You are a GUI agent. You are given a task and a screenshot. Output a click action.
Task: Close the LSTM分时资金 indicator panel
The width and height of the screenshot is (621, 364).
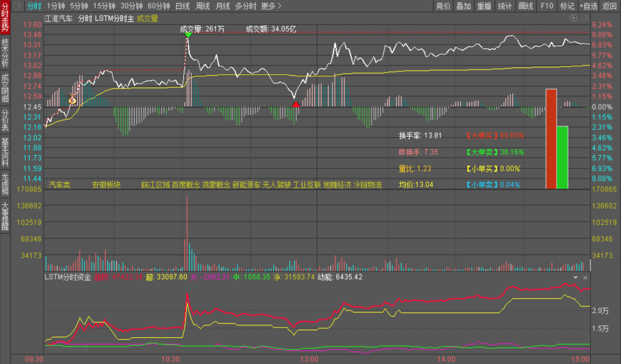[x=585, y=277]
